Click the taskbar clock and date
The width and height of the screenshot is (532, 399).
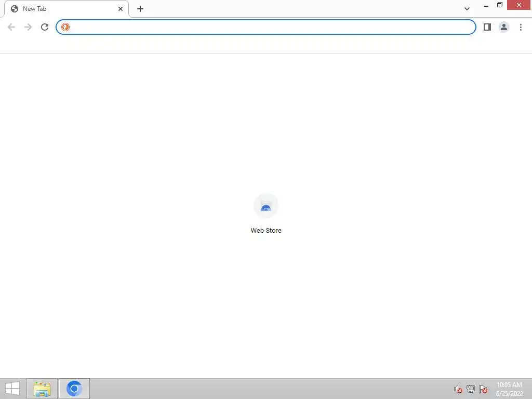click(x=509, y=389)
